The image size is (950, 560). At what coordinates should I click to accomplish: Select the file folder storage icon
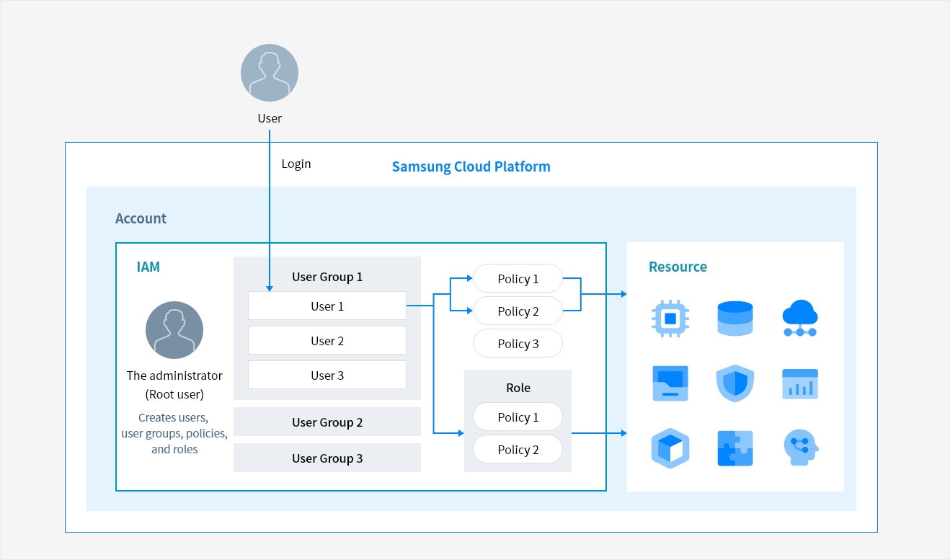pyautogui.click(x=670, y=383)
